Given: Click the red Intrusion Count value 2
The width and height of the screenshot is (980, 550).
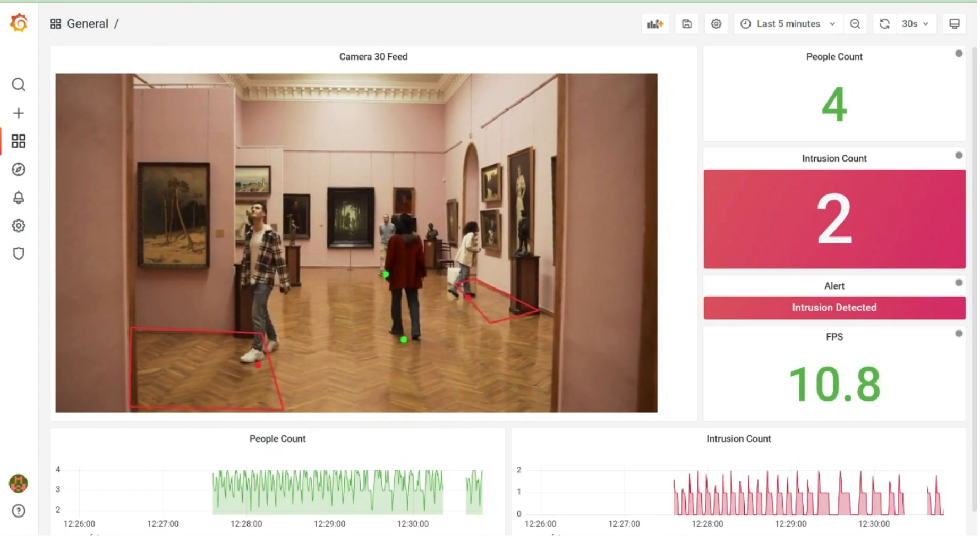Looking at the screenshot, I should coord(834,219).
